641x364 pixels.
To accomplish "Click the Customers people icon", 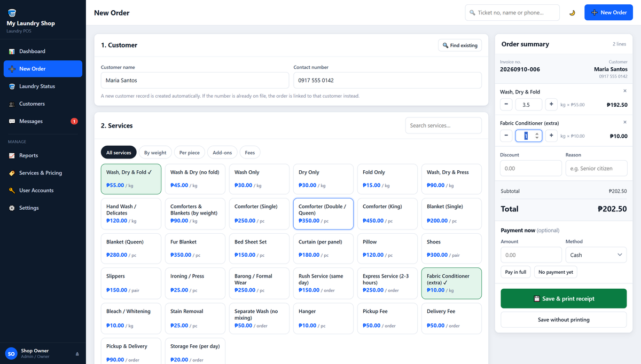I will coord(12,104).
